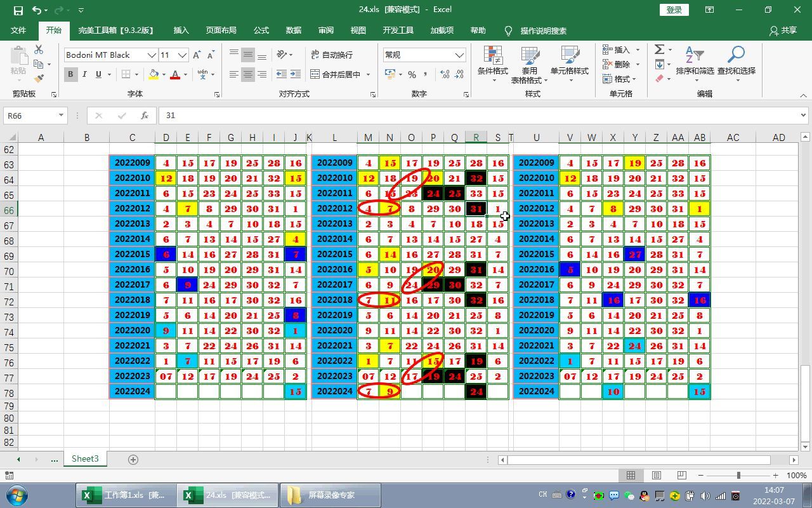Image resolution: width=812 pixels, height=508 pixels.
Task: Click the 登录 login button
Action: 674,10
